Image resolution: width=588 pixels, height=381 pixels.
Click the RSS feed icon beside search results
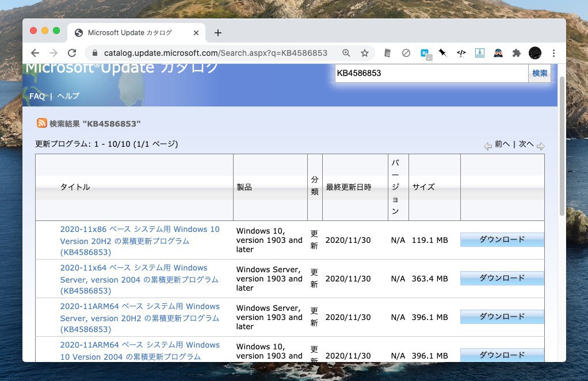pyautogui.click(x=42, y=123)
